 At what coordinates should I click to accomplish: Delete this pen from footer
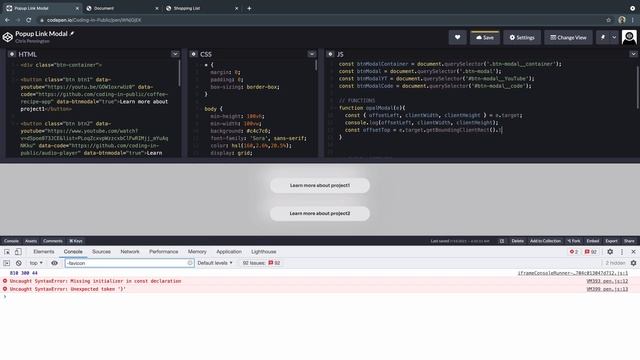pyautogui.click(x=517, y=241)
